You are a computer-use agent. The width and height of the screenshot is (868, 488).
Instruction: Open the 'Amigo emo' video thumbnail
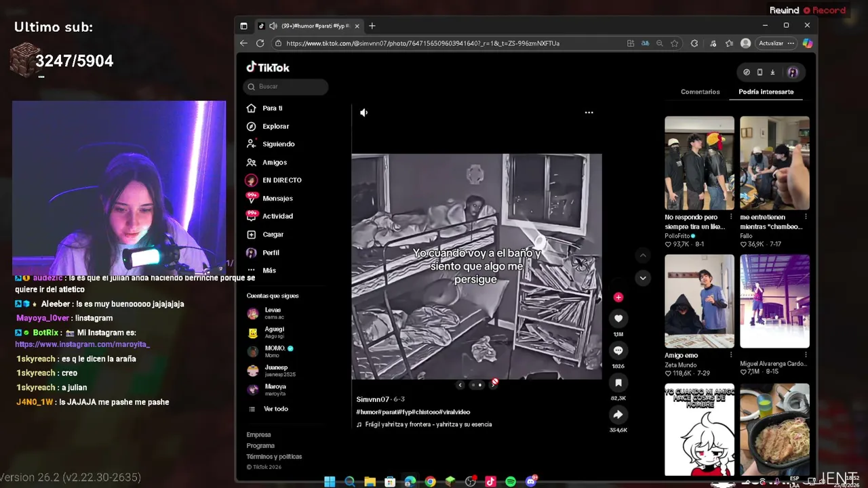point(699,302)
